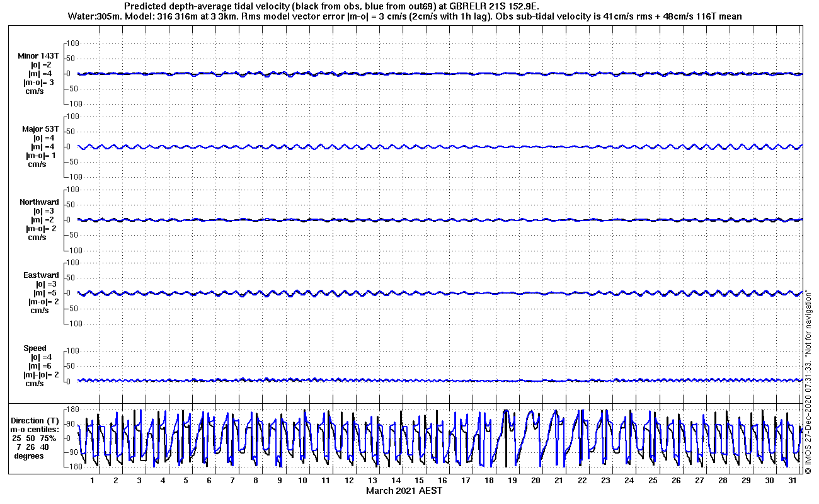The image size is (819, 504).
Task: Click the 'Major 53T' panel label
Action: (x=40, y=129)
